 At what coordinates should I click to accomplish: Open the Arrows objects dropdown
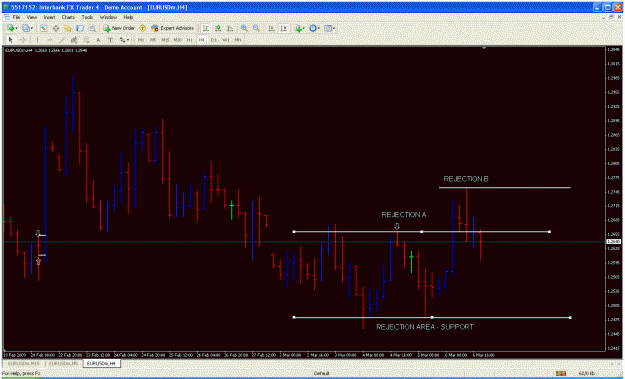pyautogui.click(x=124, y=40)
